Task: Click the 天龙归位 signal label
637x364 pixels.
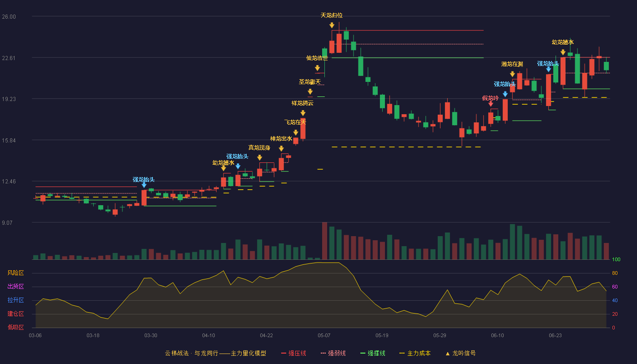Action: [x=332, y=15]
